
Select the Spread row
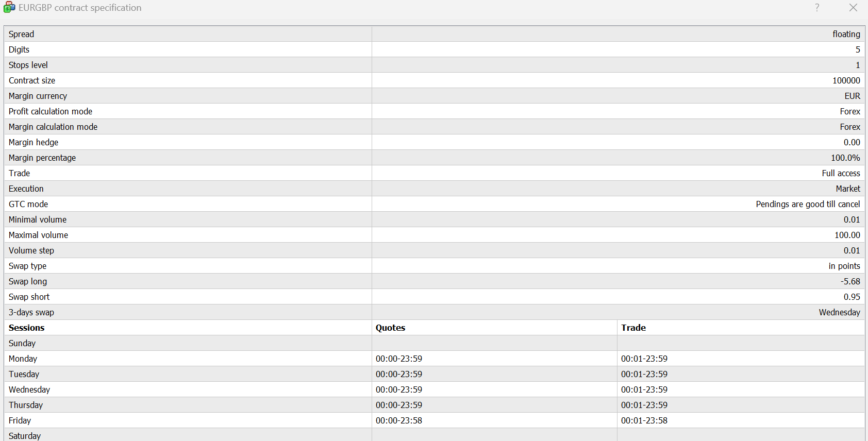[22, 34]
